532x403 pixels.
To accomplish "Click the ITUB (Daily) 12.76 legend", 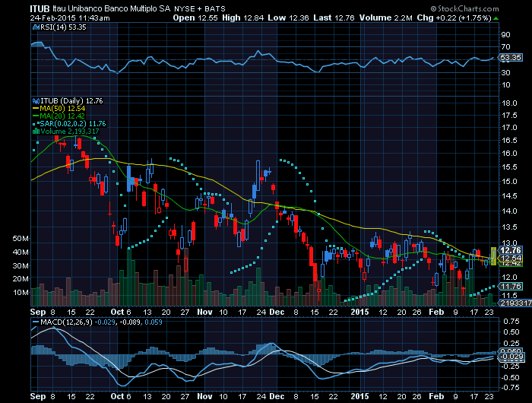I will (x=71, y=101).
